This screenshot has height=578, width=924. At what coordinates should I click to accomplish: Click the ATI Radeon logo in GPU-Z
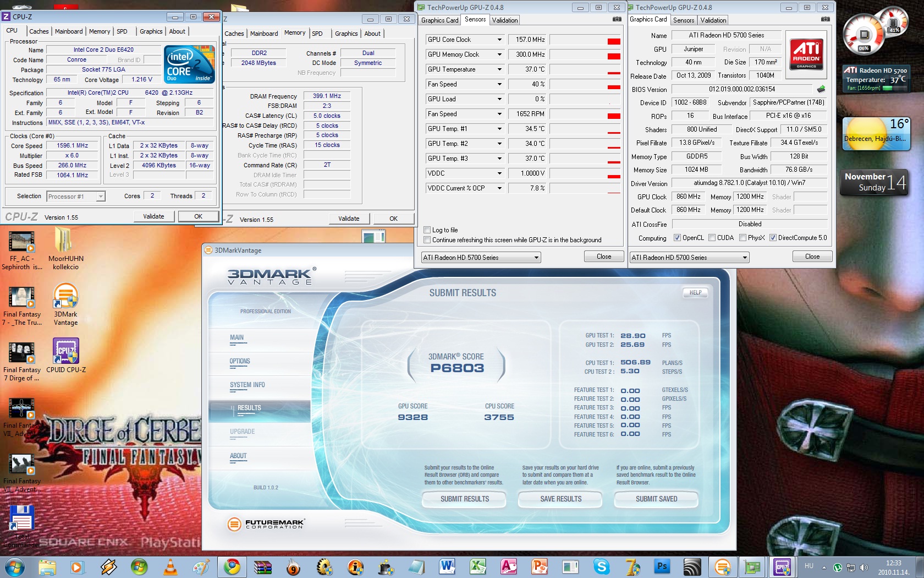[806, 54]
